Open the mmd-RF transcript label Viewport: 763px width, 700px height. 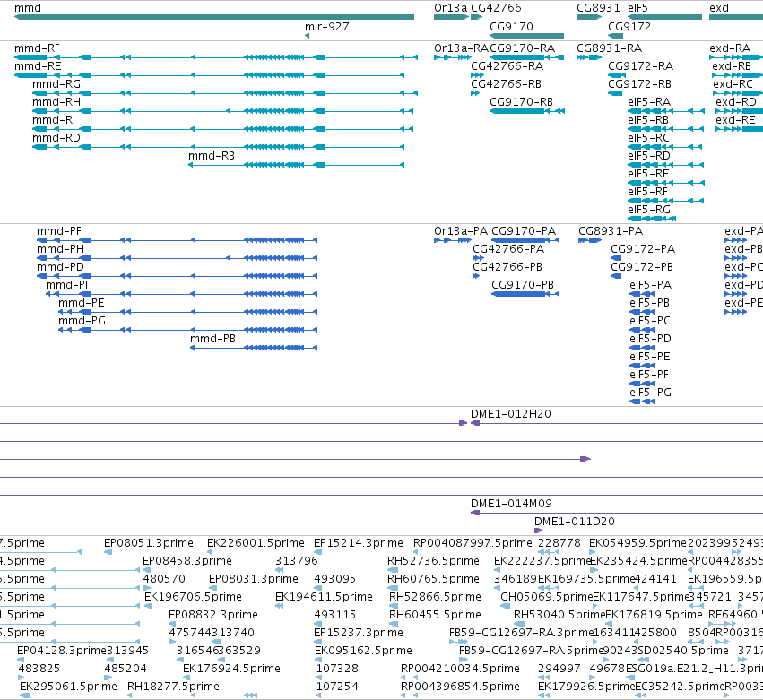[37, 48]
